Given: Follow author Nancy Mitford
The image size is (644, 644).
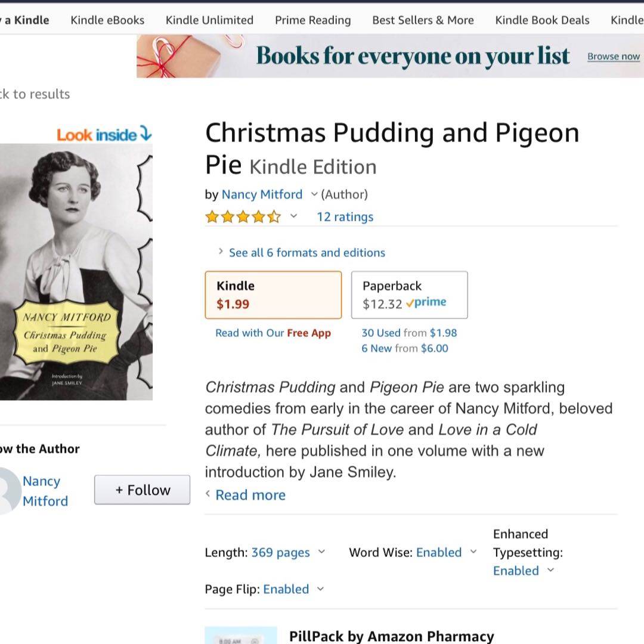Looking at the screenshot, I should 142,490.
